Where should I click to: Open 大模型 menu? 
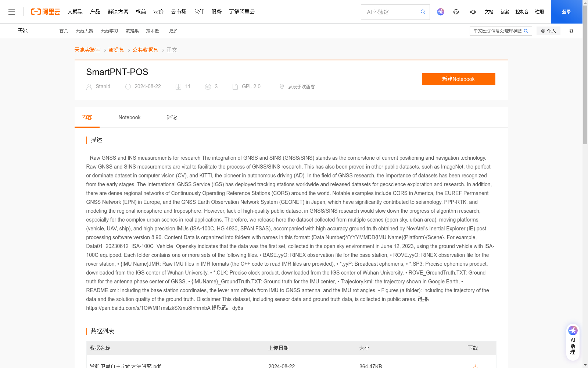(75, 12)
